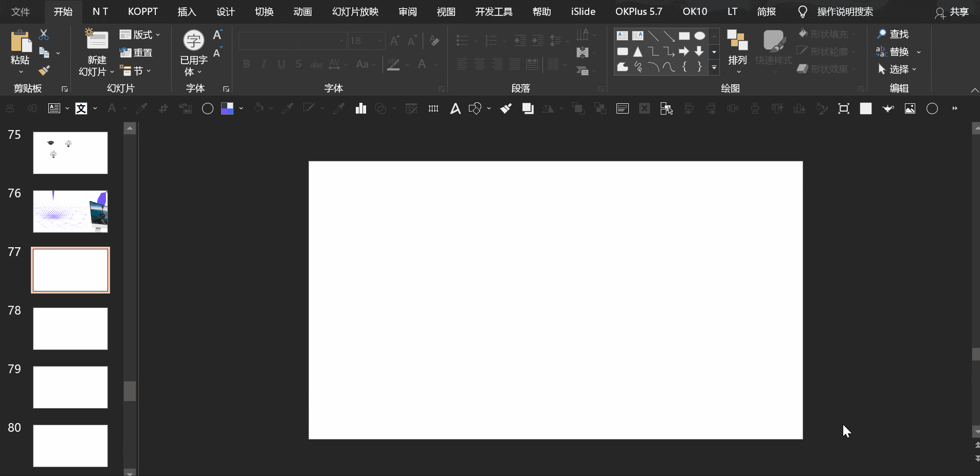This screenshot has width=980, height=476.
Task: Click the 排列 Arrange button
Action: coord(737,51)
